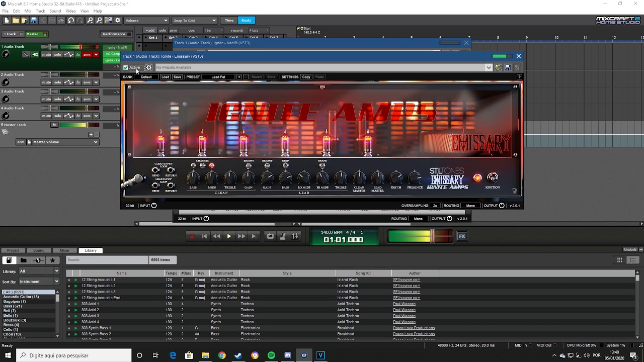
Task: Switch to the Project tab
Action: click(13, 250)
